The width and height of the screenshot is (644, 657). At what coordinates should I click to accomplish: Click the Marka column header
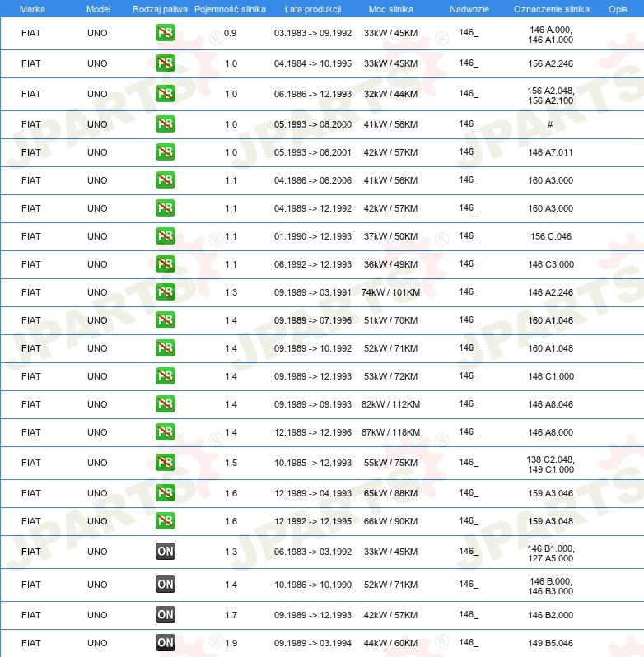coord(32,9)
